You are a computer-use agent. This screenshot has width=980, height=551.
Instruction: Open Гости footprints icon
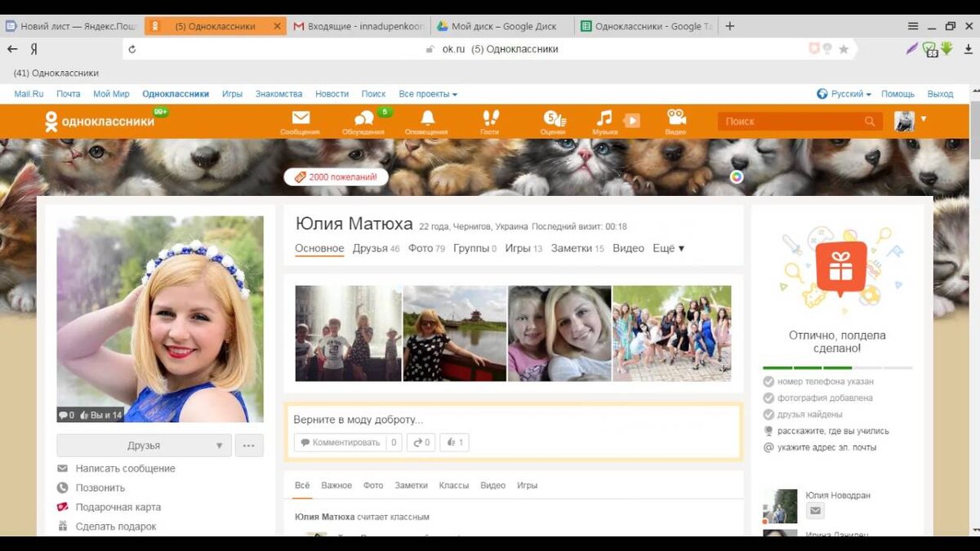pos(490,118)
